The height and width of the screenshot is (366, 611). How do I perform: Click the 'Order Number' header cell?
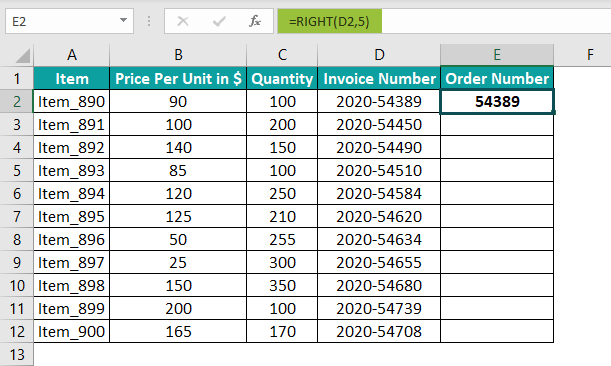tap(497, 78)
